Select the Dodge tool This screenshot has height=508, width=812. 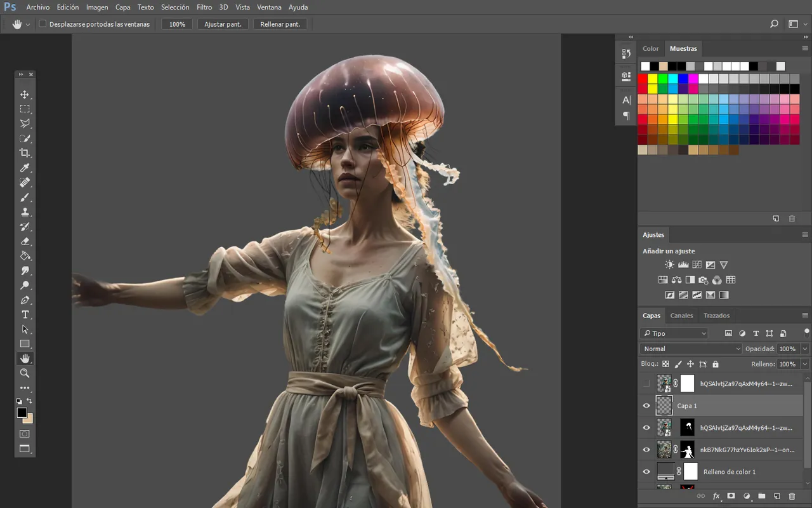(25, 285)
